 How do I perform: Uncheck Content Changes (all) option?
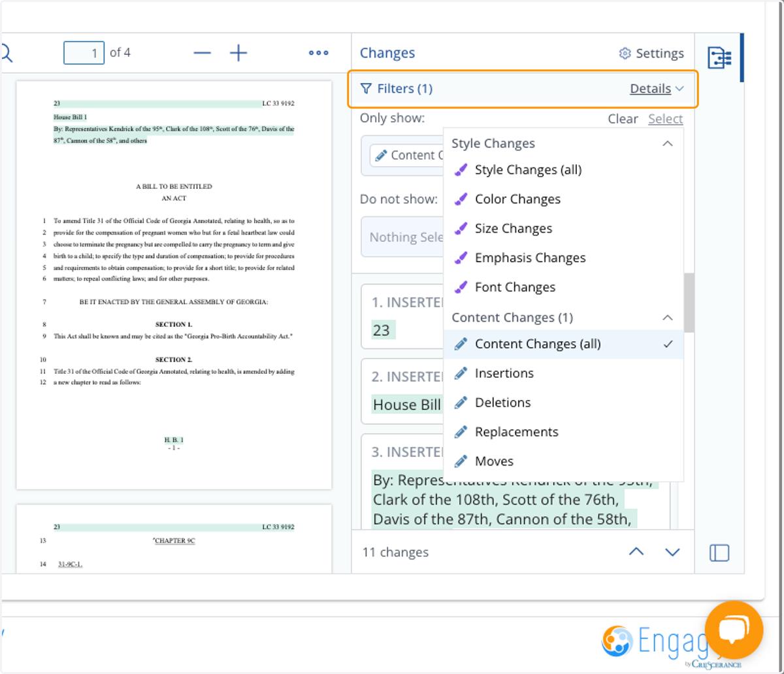click(x=563, y=344)
